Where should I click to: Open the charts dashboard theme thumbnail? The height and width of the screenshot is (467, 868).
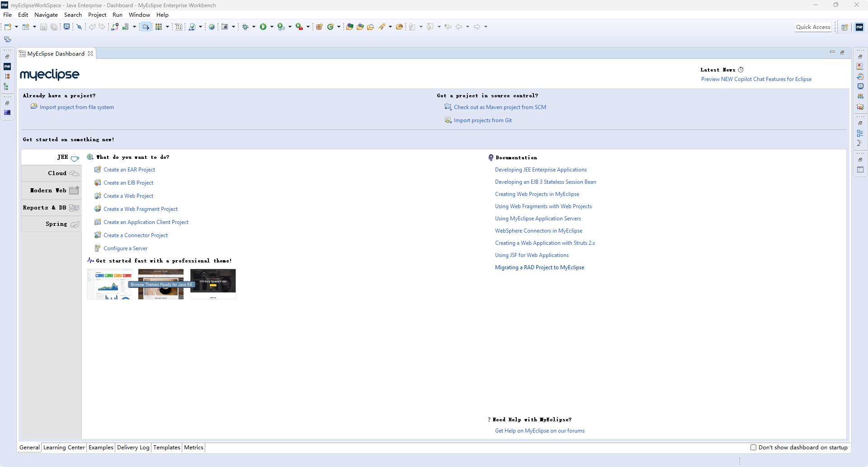pos(109,284)
